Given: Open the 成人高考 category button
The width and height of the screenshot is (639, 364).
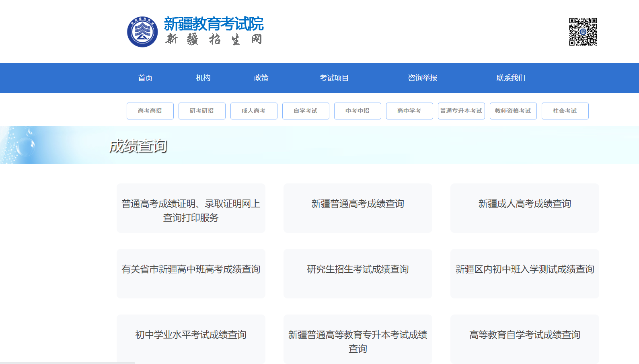Looking at the screenshot, I should click(x=254, y=111).
